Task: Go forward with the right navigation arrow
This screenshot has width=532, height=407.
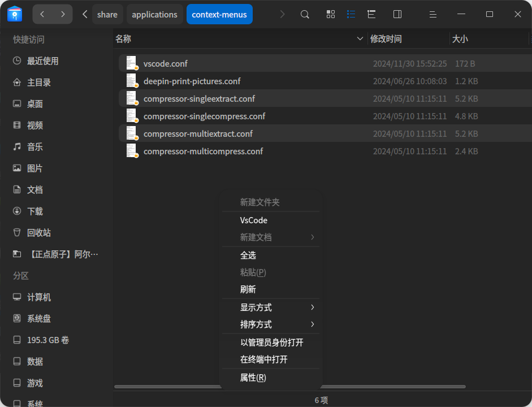Action: pos(63,14)
